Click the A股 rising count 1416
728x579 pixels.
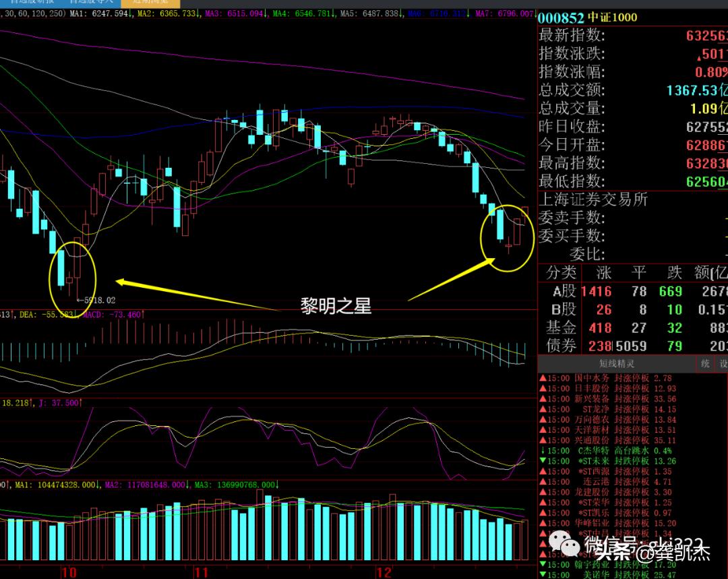point(597,292)
